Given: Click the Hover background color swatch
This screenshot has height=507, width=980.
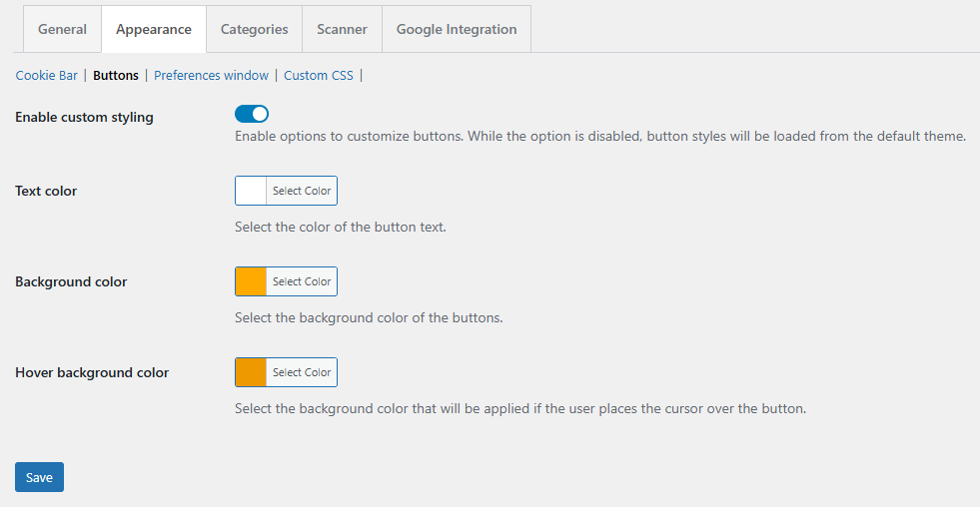Looking at the screenshot, I should (x=251, y=372).
